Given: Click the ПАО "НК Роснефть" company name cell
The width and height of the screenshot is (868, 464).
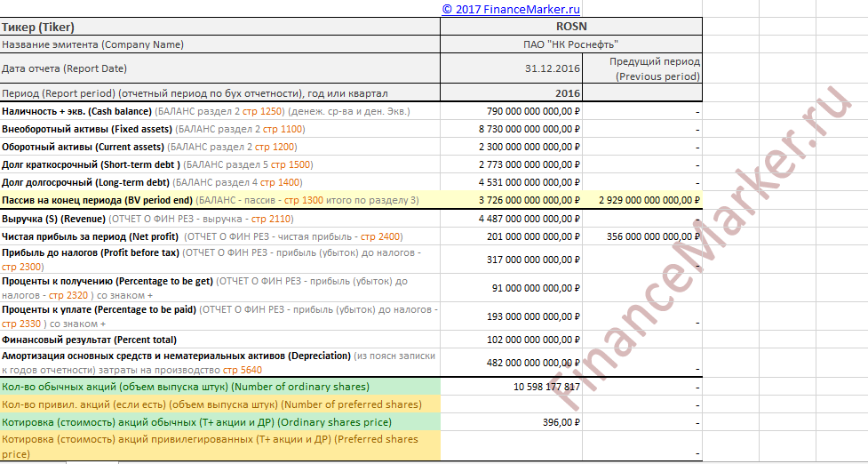Looking at the screenshot, I should click(x=571, y=44).
